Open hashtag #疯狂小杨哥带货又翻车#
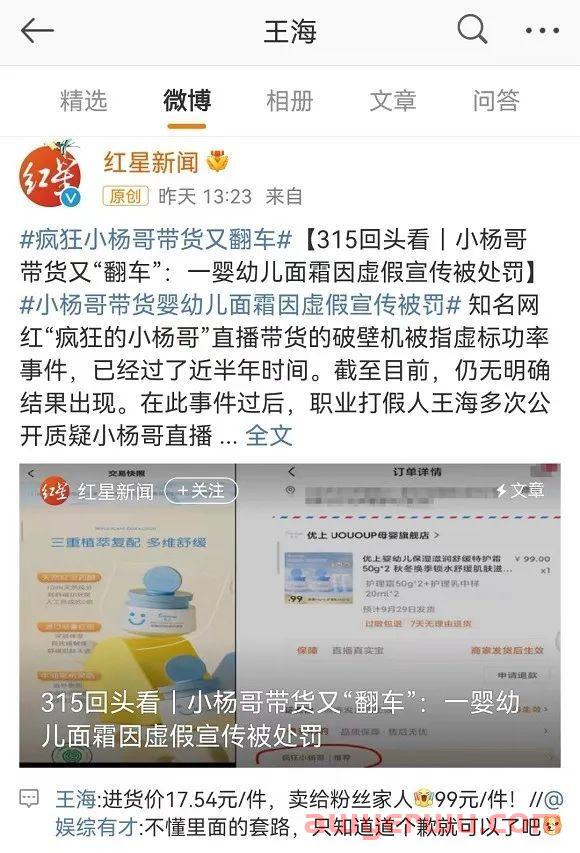This screenshot has width=580, height=853. click(156, 239)
